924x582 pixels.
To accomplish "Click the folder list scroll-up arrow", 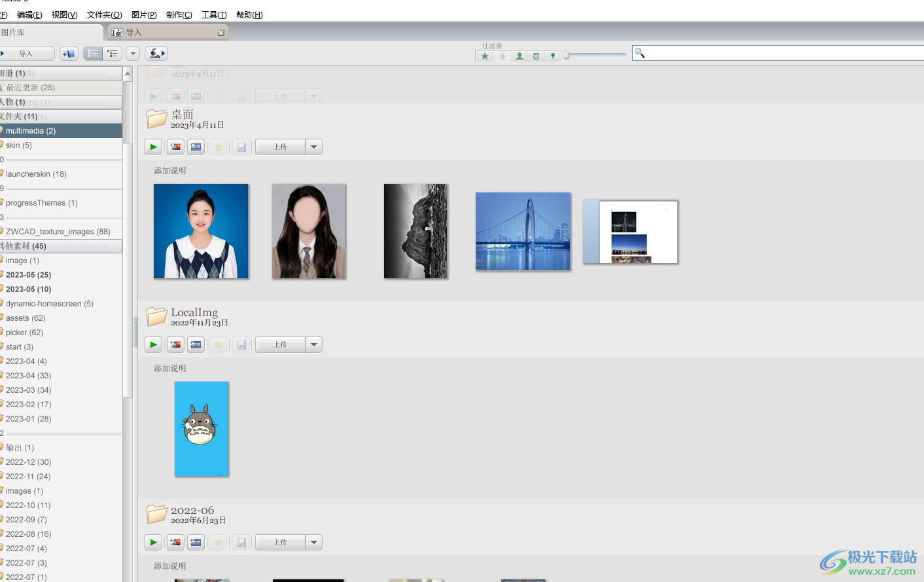I will click(128, 74).
